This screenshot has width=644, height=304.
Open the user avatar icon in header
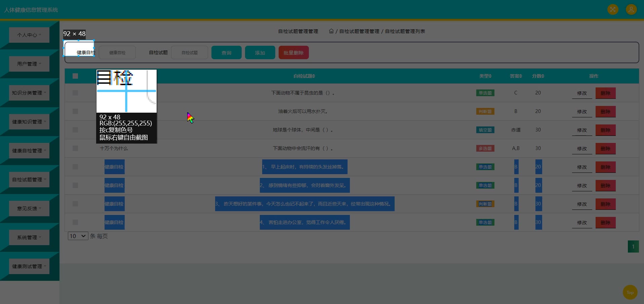631,9
